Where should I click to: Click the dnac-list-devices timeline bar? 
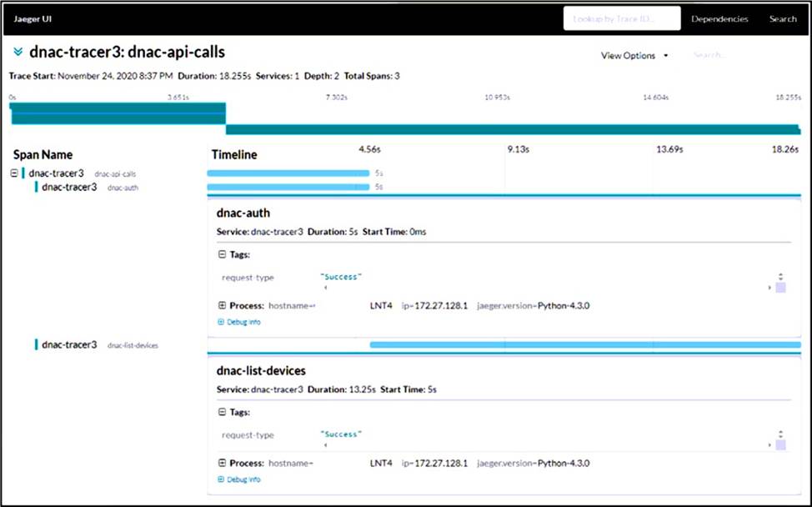tap(584, 344)
